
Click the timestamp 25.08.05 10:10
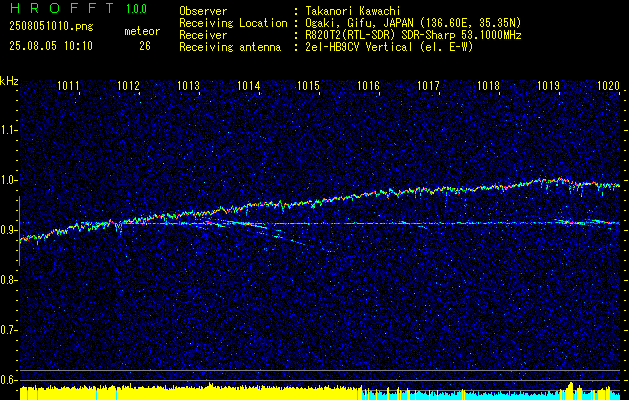(x=51, y=46)
